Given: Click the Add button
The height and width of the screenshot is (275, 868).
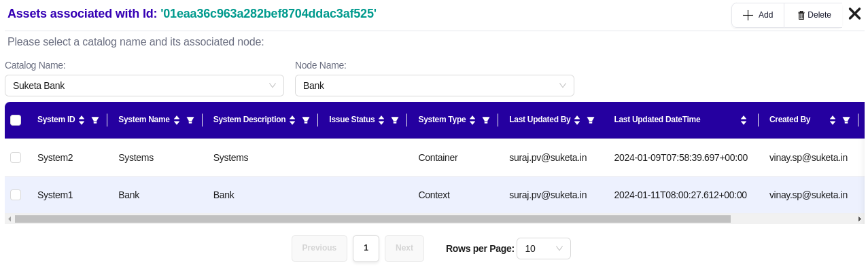Looking at the screenshot, I should click(x=758, y=15).
